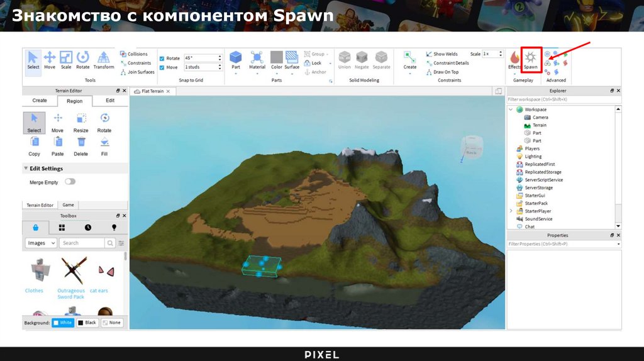Open the Transform tool
Screen dimensions: 644x361
(104, 60)
